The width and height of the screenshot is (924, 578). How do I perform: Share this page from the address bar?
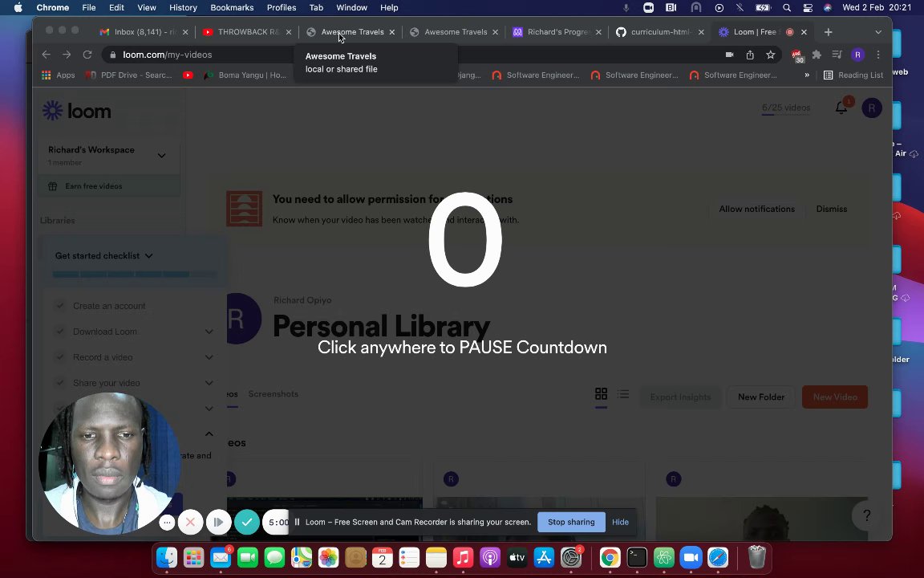click(750, 55)
